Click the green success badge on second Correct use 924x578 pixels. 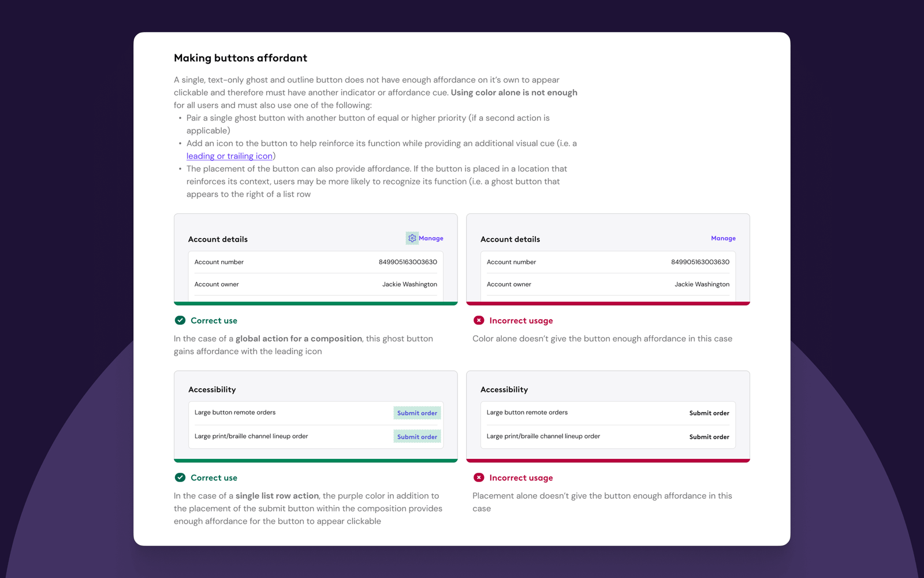pos(180,477)
